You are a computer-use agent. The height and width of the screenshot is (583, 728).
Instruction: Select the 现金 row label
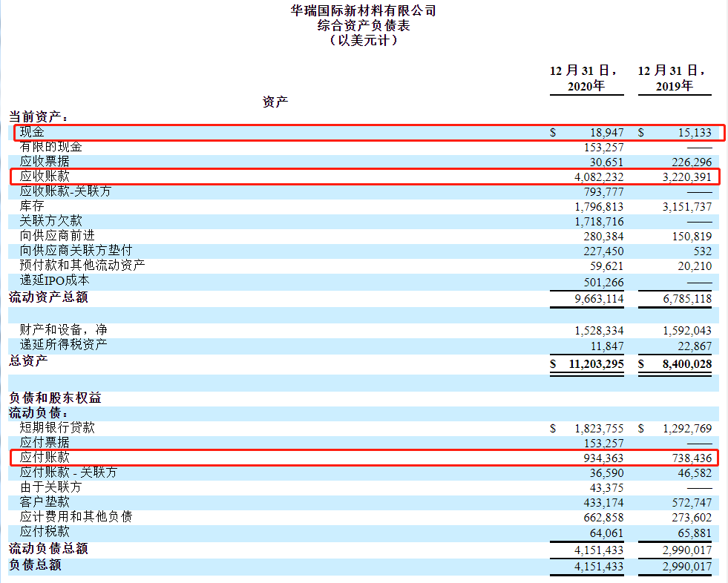(32, 132)
